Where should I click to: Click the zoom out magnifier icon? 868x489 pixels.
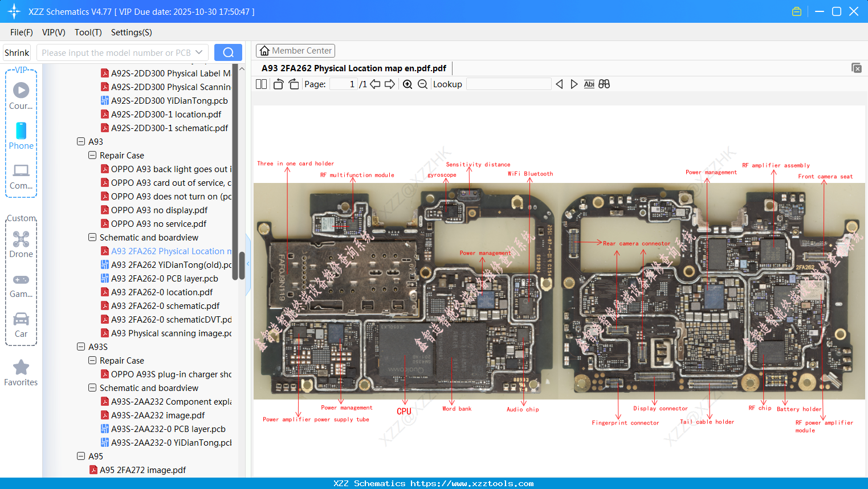422,84
